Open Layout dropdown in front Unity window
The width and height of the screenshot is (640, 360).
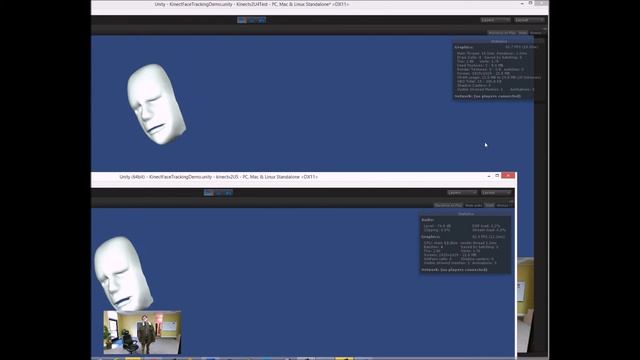(x=496, y=193)
